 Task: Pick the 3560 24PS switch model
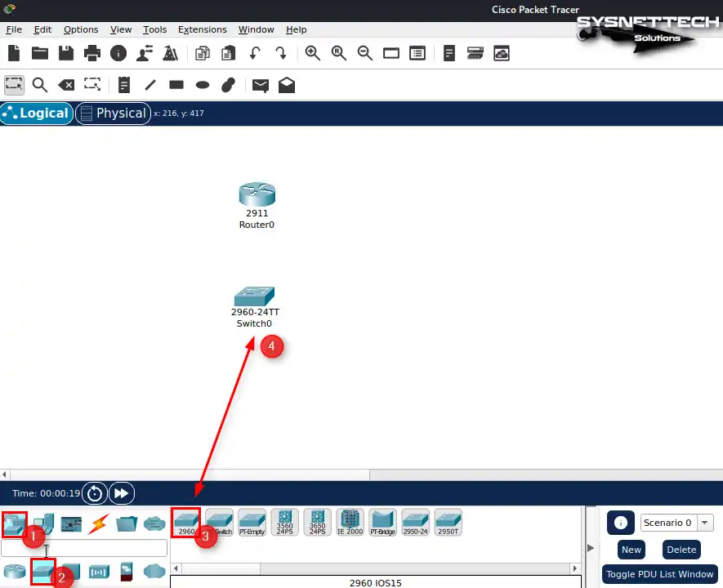coord(284,523)
